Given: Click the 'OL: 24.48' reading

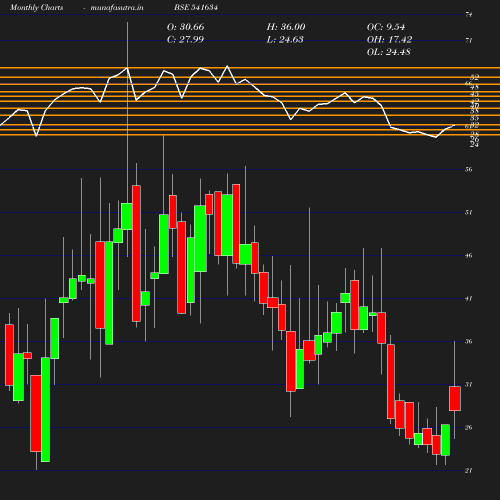Looking at the screenshot, I should (389, 52).
